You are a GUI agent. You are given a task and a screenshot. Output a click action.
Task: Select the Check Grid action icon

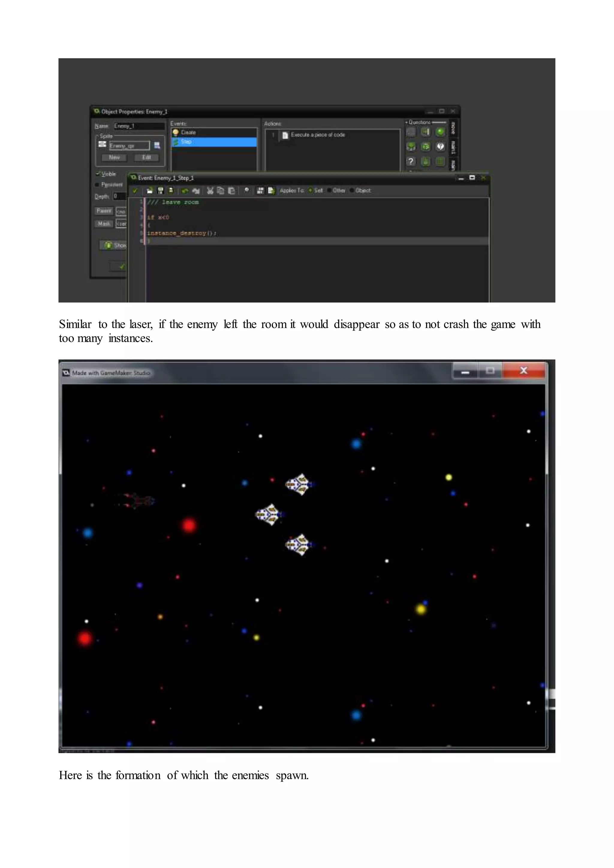[440, 162]
